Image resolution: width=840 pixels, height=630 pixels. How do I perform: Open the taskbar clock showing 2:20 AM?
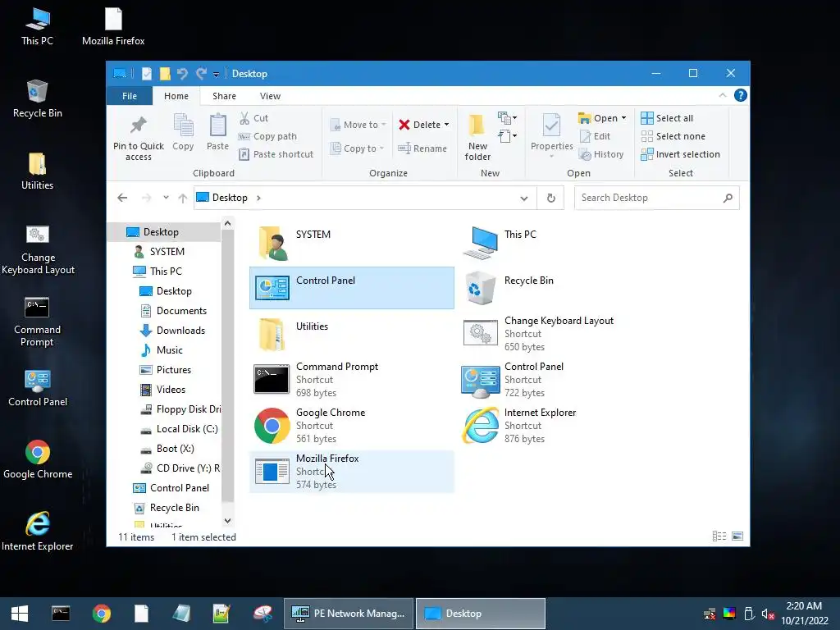(804, 614)
